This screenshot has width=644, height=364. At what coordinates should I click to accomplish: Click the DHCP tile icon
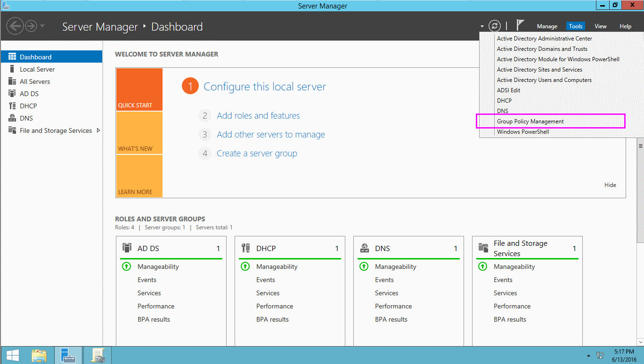coord(245,248)
